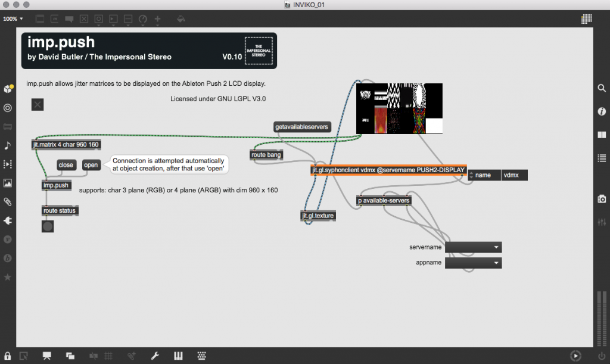Click the keyboard-shaped icon in bottom toolbar
The image size is (610, 364).
[201, 356]
